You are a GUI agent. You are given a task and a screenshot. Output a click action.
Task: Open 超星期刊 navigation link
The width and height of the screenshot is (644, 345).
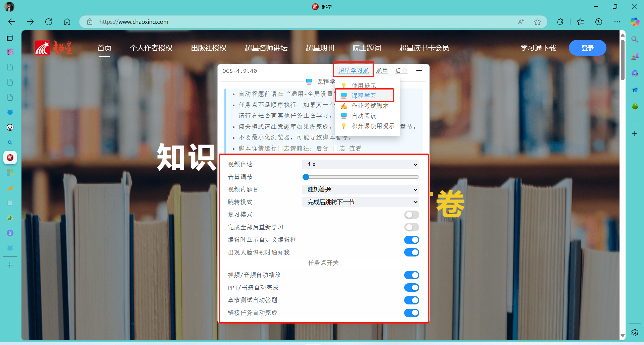(320, 48)
